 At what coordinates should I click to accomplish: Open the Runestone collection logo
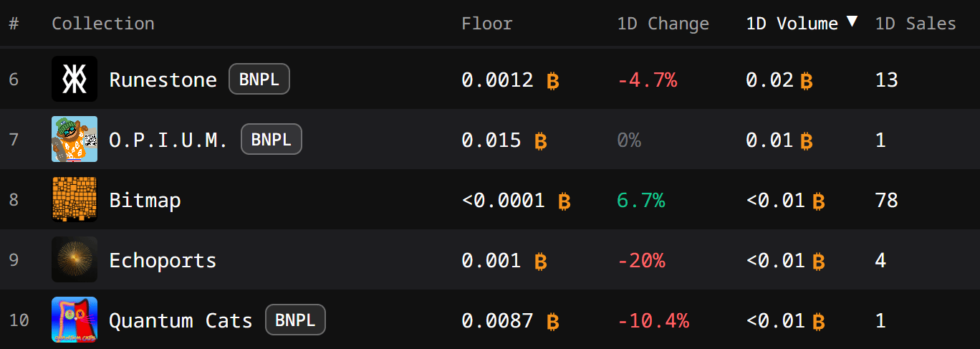[75, 79]
